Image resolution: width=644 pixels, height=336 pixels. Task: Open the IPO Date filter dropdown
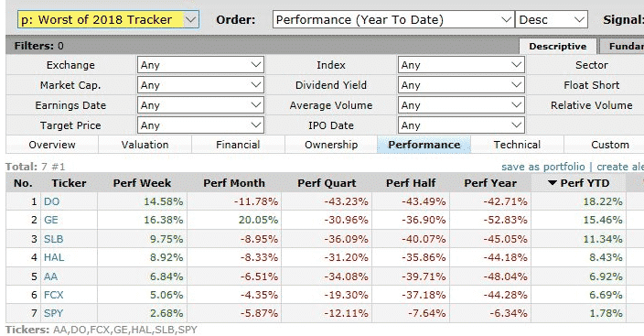click(x=461, y=125)
